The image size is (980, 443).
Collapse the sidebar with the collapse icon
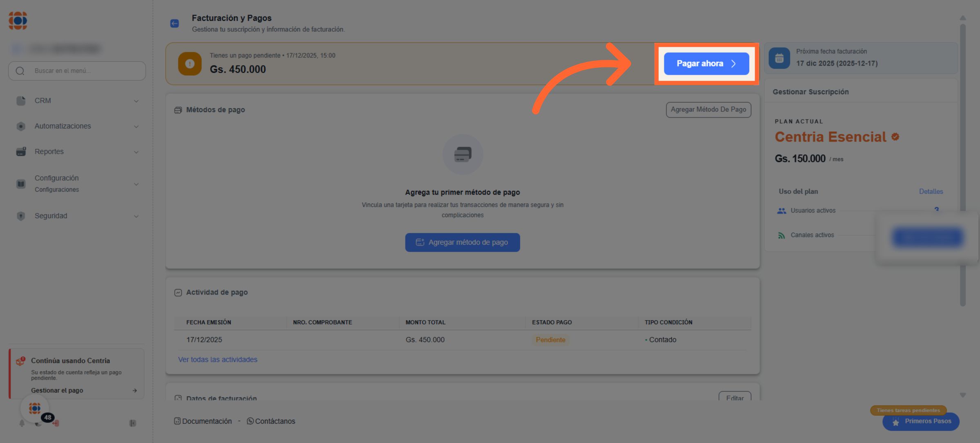tap(133, 423)
